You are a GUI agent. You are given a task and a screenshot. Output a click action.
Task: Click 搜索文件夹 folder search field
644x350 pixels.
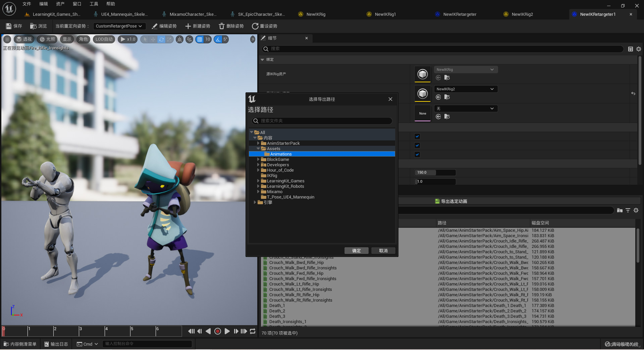pyautogui.click(x=322, y=121)
